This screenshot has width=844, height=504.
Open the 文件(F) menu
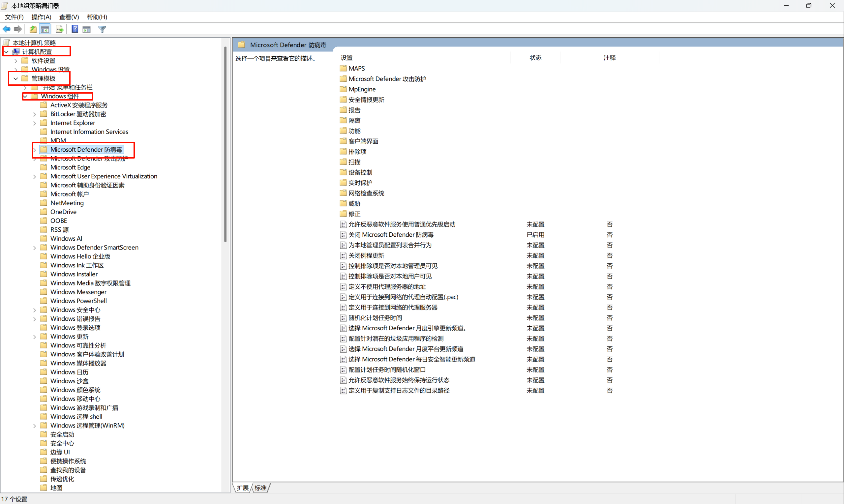click(x=14, y=17)
